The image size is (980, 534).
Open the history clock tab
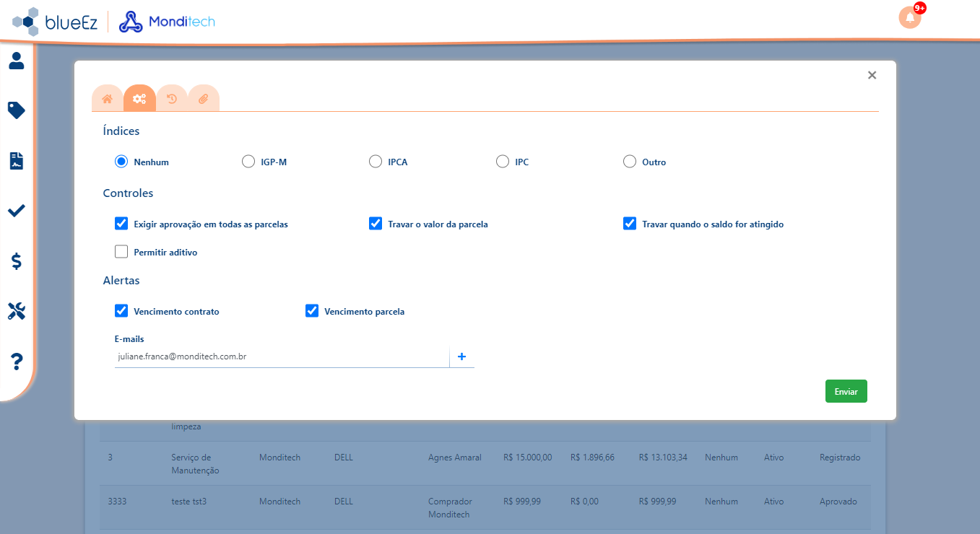point(172,99)
